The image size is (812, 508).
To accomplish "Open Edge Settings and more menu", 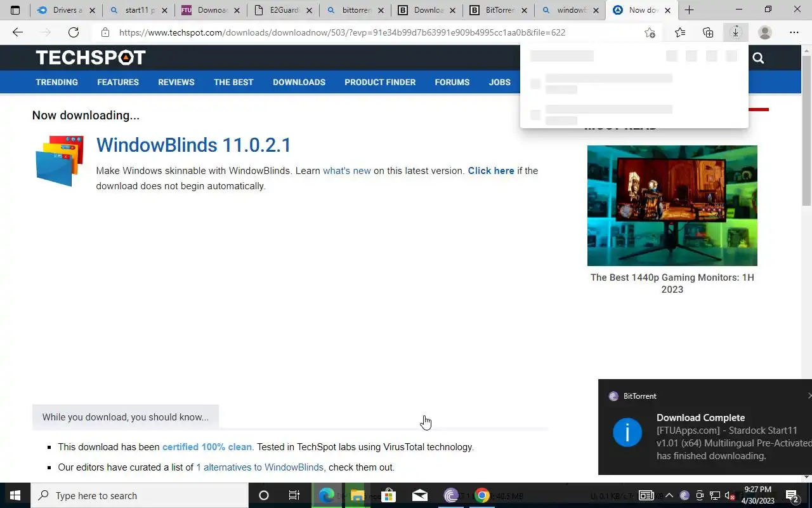I will point(794,32).
